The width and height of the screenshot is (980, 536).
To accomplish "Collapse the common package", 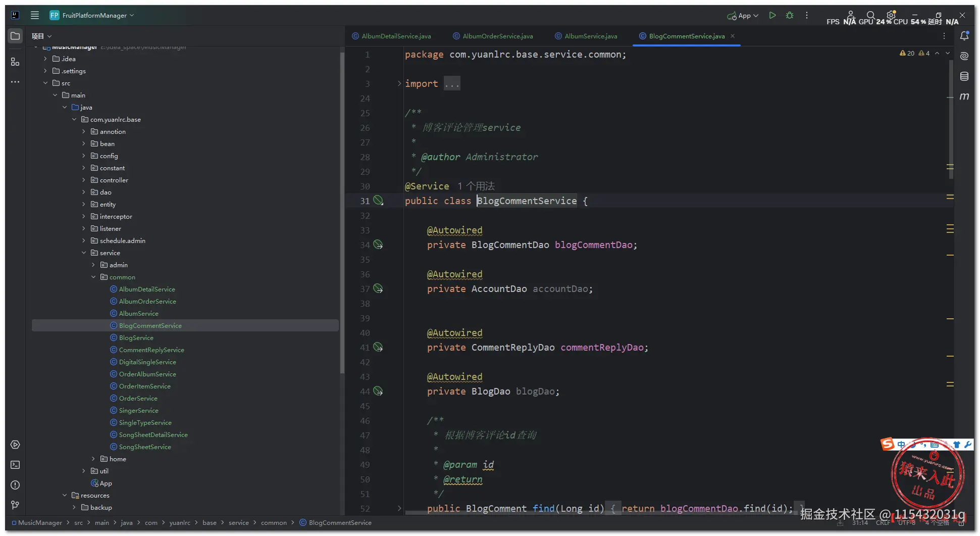I will [93, 277].
